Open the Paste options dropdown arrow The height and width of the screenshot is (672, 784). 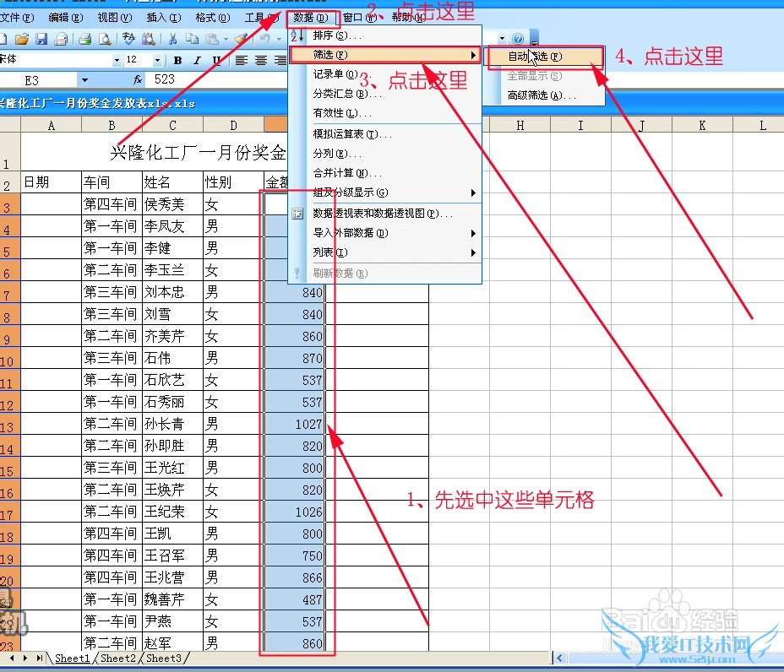226,39
